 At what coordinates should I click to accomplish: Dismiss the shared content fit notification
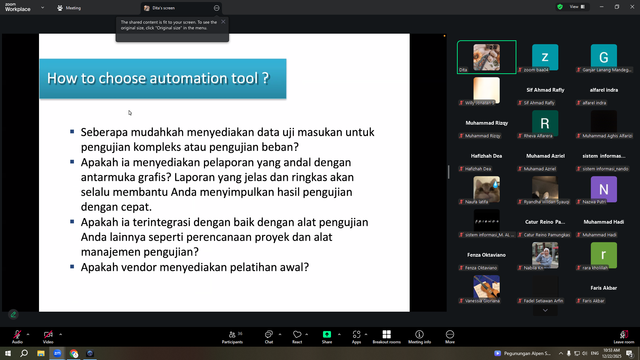point(223,22)
